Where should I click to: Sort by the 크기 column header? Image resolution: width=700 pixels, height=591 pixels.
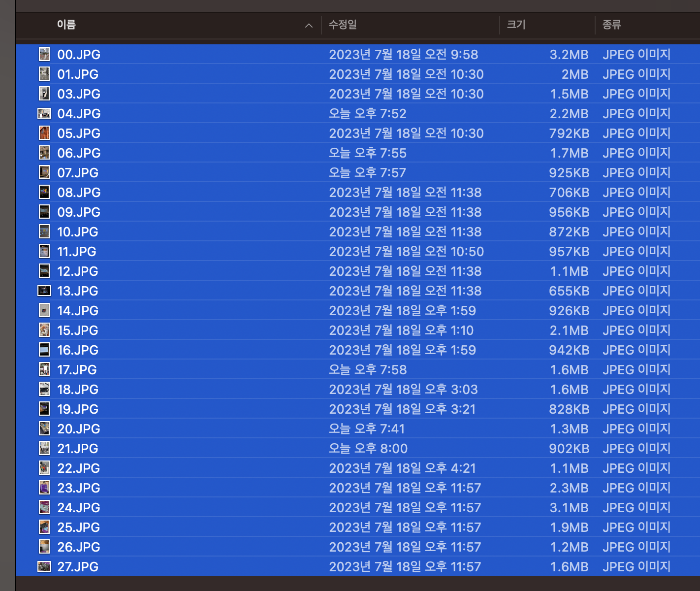click(516, 25)
